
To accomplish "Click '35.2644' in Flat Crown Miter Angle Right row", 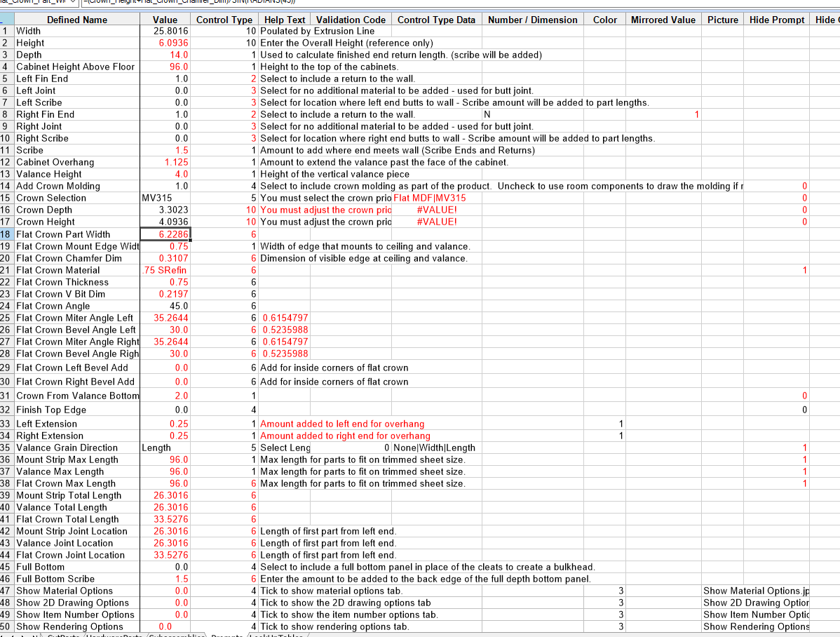I will (165, 342).
